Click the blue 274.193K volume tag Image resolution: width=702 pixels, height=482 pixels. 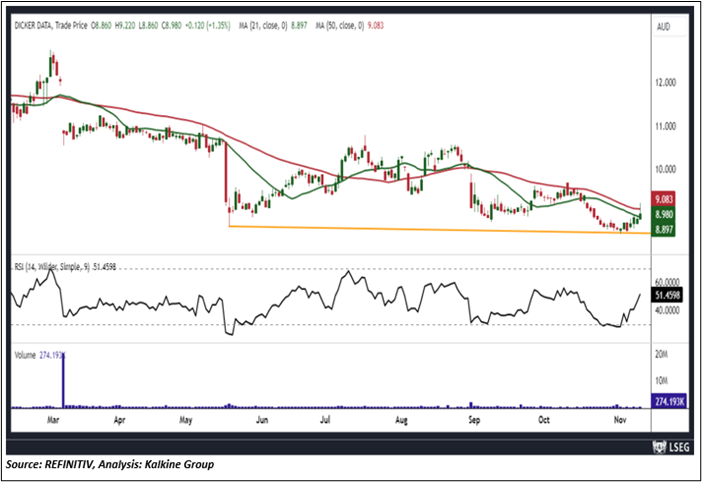tap(669, 401)
